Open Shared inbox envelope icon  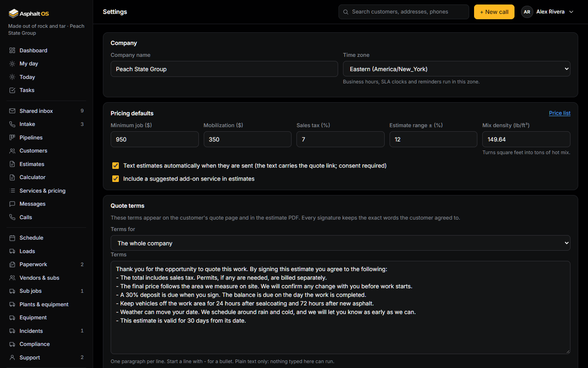[x=12, y=111]
